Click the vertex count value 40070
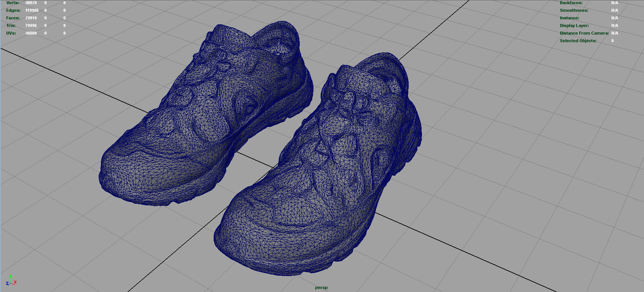Screen dimensions: 644x292 (x=31, y=3)
